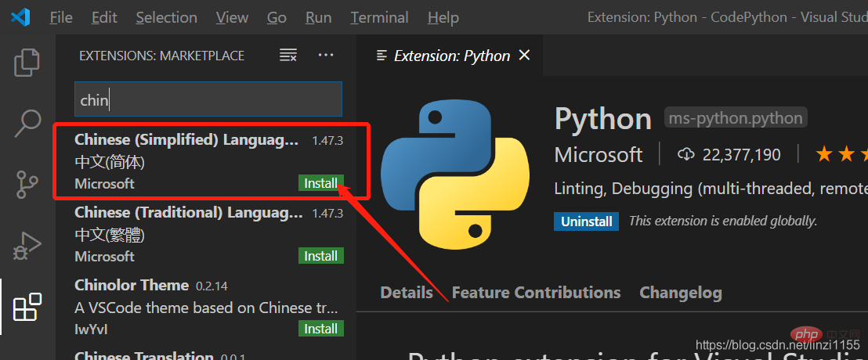The height and width of the screenshot is (360, 868).
Task: Uninstall the Python extension
Action: pyautogui.click(x=586, y=221)
